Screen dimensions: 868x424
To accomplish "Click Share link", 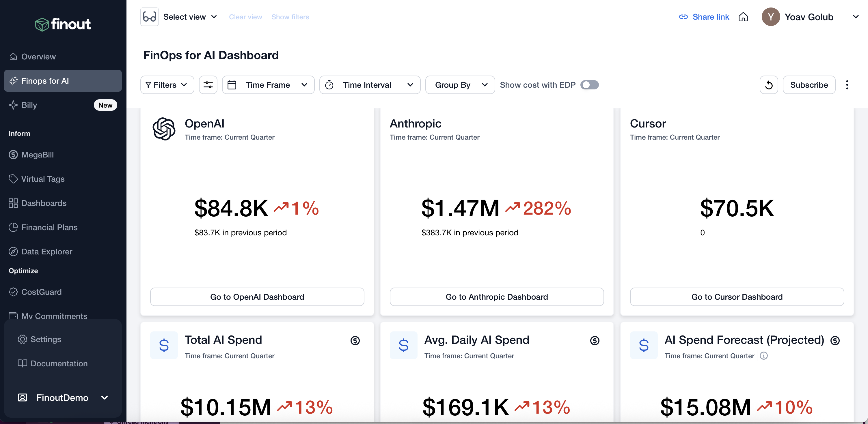I will click(x=704, y=17).
